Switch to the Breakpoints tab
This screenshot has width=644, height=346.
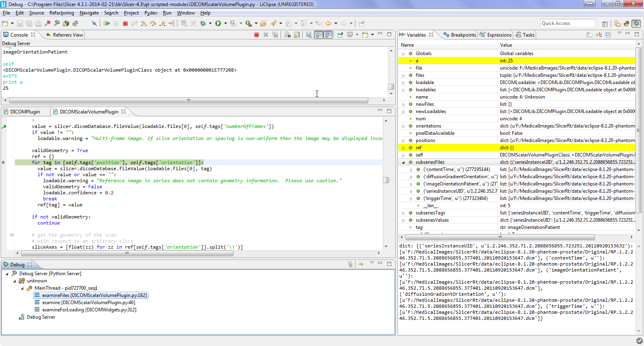pos(460,35)
